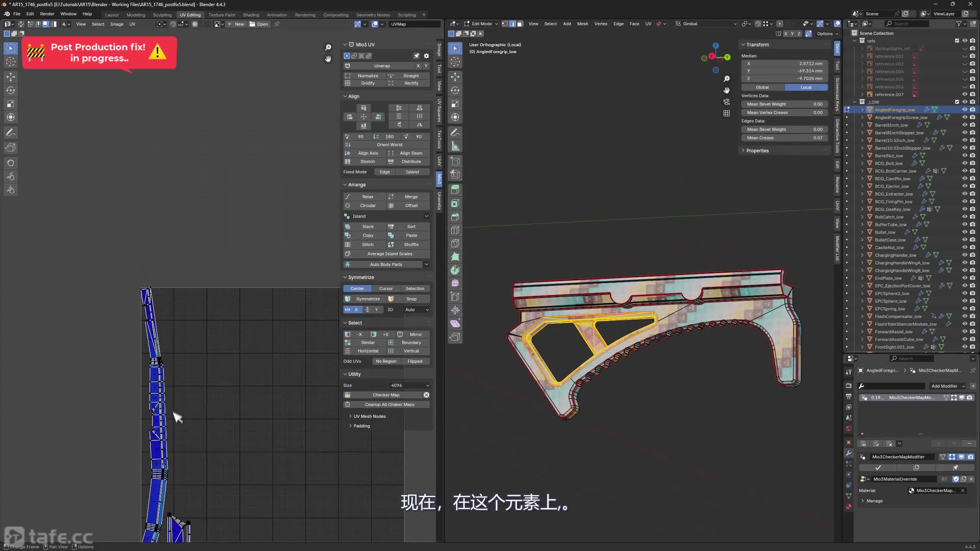Open the Mesh menu in 3D viewport
This screenshot has height=551, width=980.
click(x=582, y=24)
